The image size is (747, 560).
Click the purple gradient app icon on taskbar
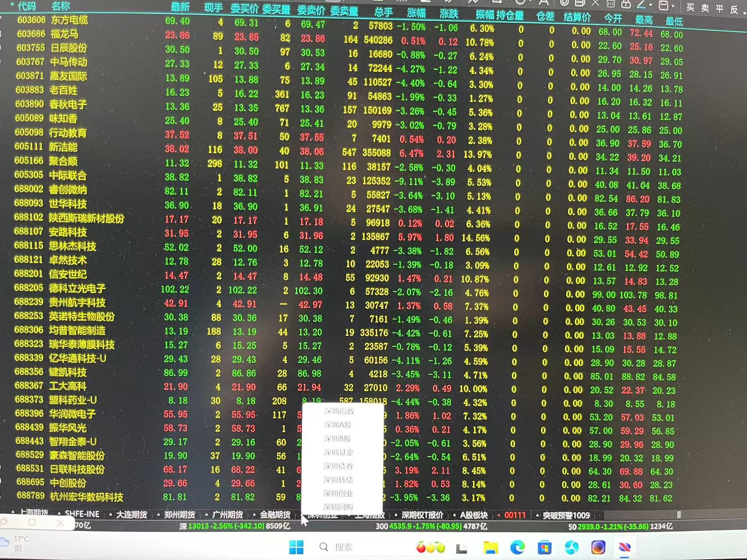pos(598,547)
